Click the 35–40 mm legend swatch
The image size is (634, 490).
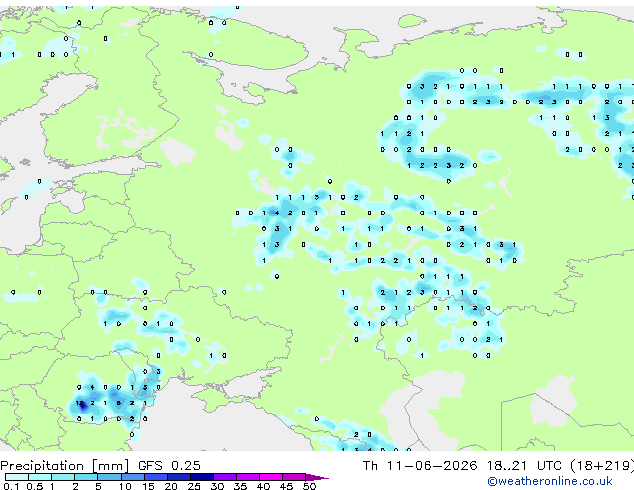pos(247,477)
